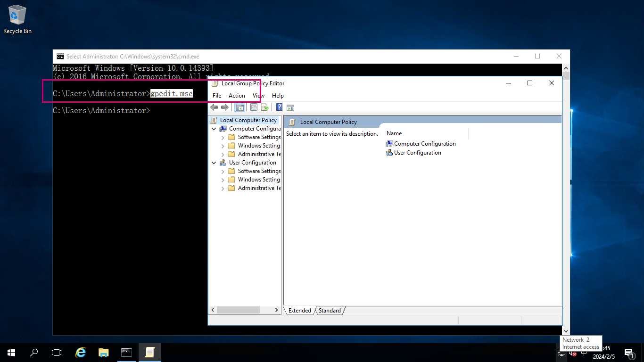Open the Windows Start menu
Screen dimensions: 644x362
[x=11, y=353]
